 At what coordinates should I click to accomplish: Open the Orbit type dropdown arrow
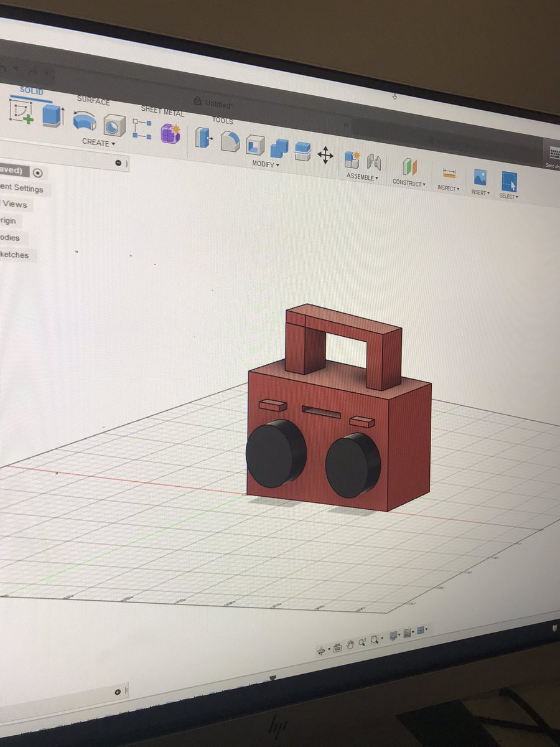point(329,649)
